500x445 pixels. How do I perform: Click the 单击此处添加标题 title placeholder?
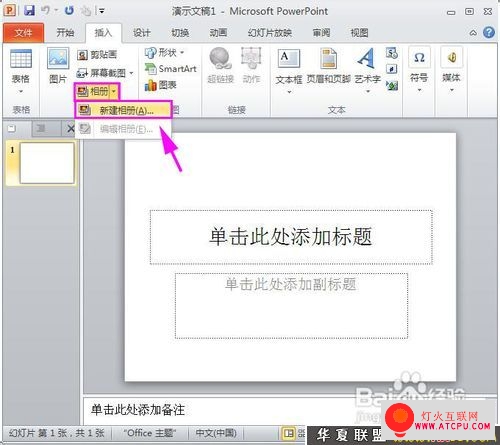[291, 237]
